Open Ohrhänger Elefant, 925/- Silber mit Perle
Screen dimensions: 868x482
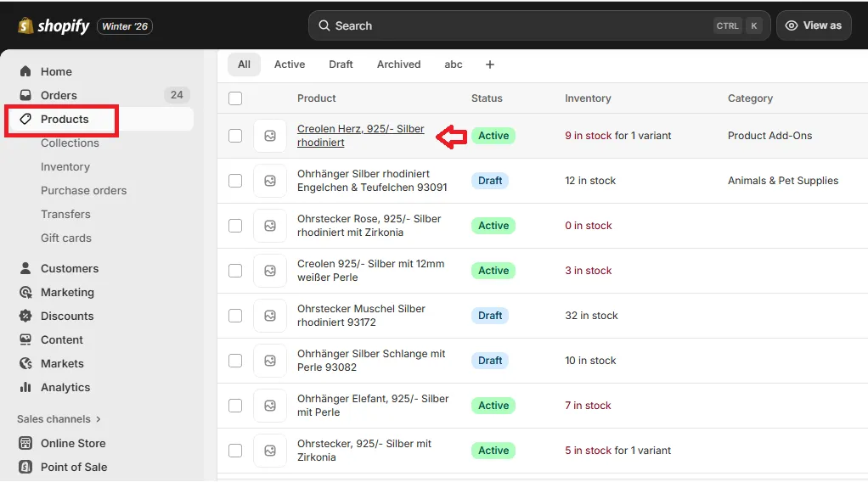pos(373,406)
